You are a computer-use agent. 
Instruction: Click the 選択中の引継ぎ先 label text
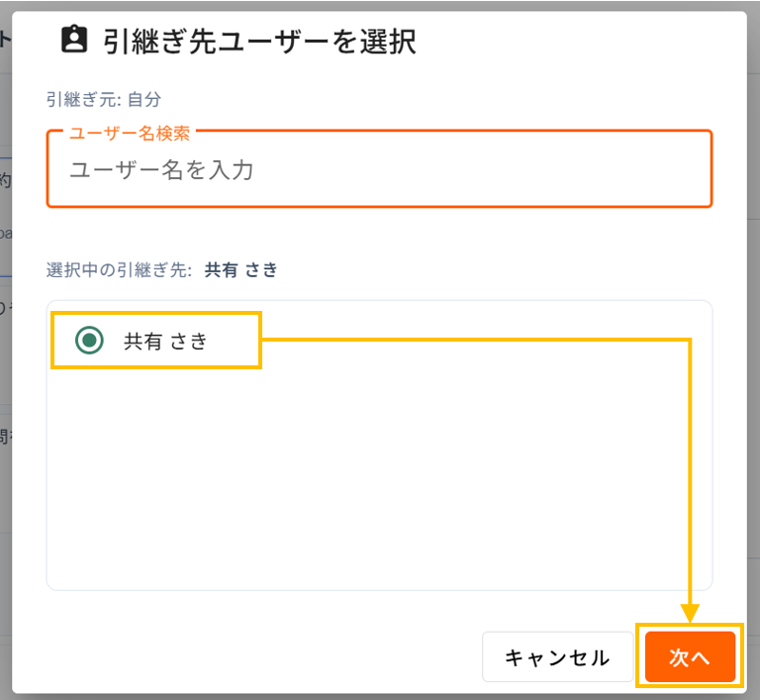tap(119, 269)
